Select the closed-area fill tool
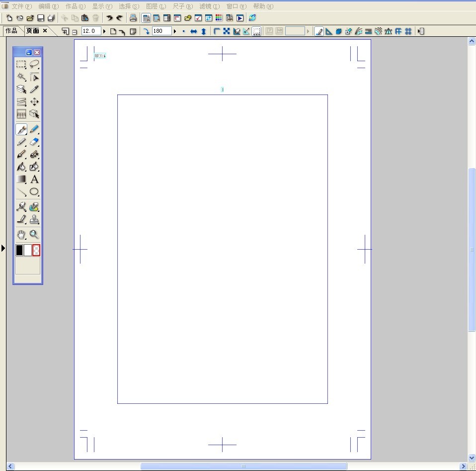Viewport: 476px width, 471px height. tap(34, 167)
